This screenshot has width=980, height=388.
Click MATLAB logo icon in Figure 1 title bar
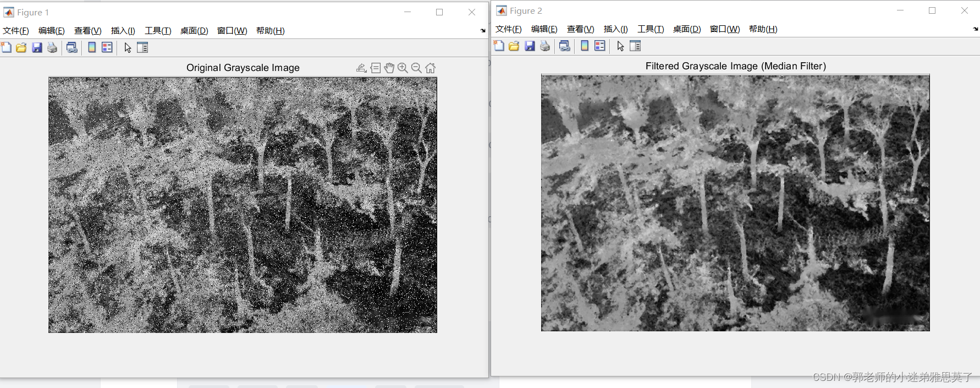pos(9,12)
